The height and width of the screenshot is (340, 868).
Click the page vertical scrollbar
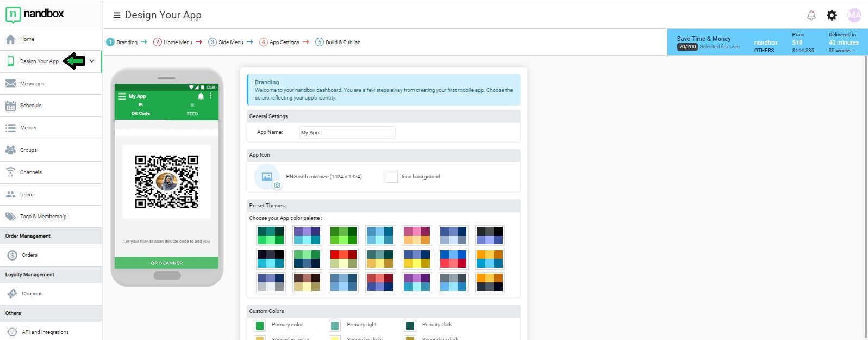point(865,196)
